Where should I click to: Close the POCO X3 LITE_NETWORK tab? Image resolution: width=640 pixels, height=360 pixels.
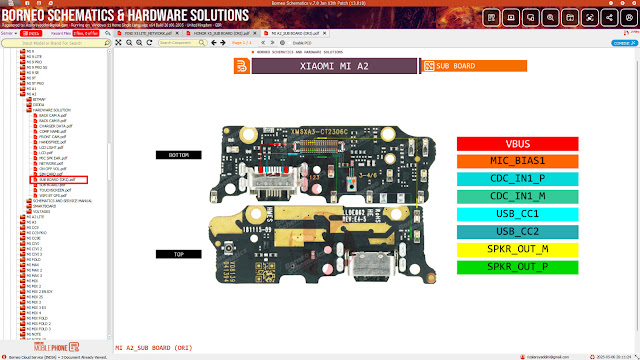[x=177, y=33]
